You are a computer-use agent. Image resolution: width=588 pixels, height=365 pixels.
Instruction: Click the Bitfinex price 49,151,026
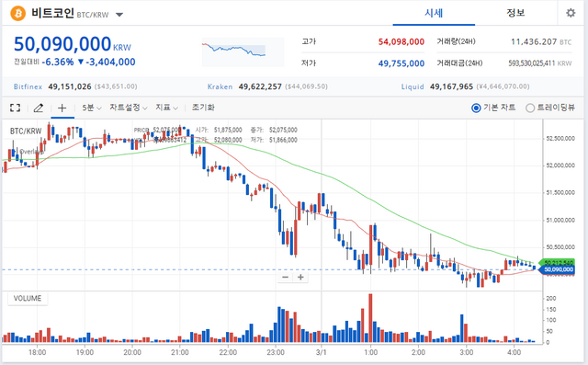pos(70,86)
